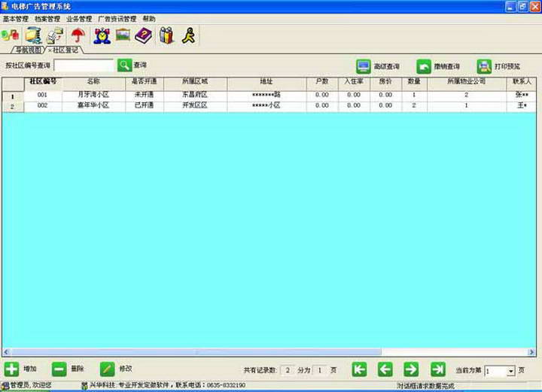Viewport: 542px width, 392px height.
Task: Open the 广告资讯管理 menu
Action: [x=117, y=19]
